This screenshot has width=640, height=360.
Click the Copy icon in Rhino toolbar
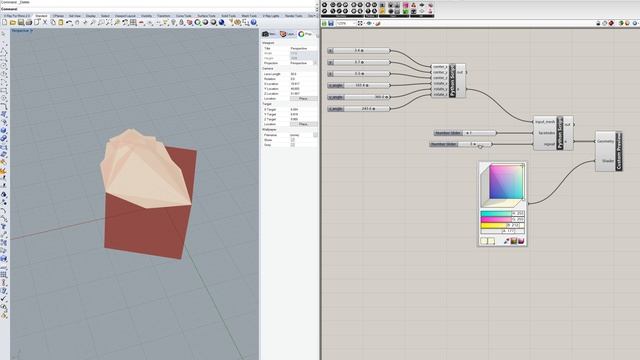[53, 22]
